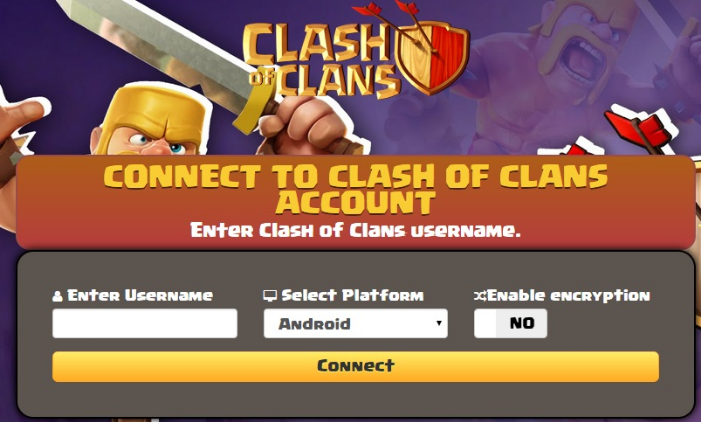The image size is (702, 422).
Task: Click the Enable encryption label
Action: point(568,296)
